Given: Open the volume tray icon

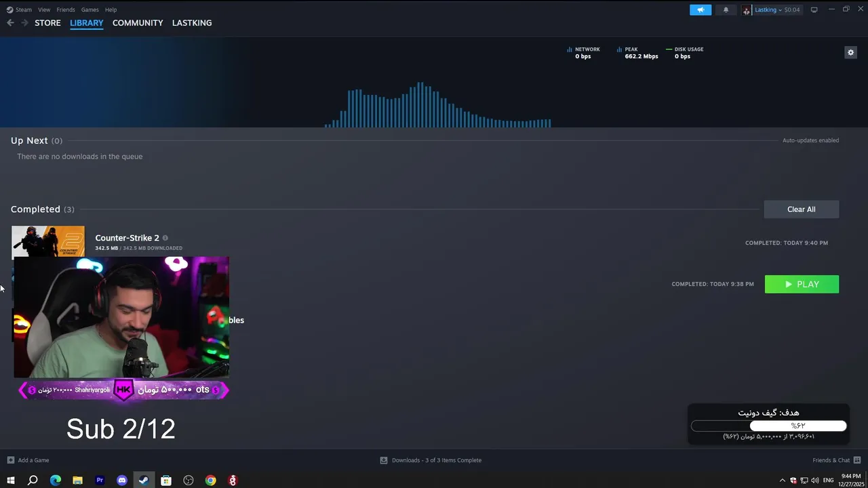Looking at the screenshot, I should point(814,481).
